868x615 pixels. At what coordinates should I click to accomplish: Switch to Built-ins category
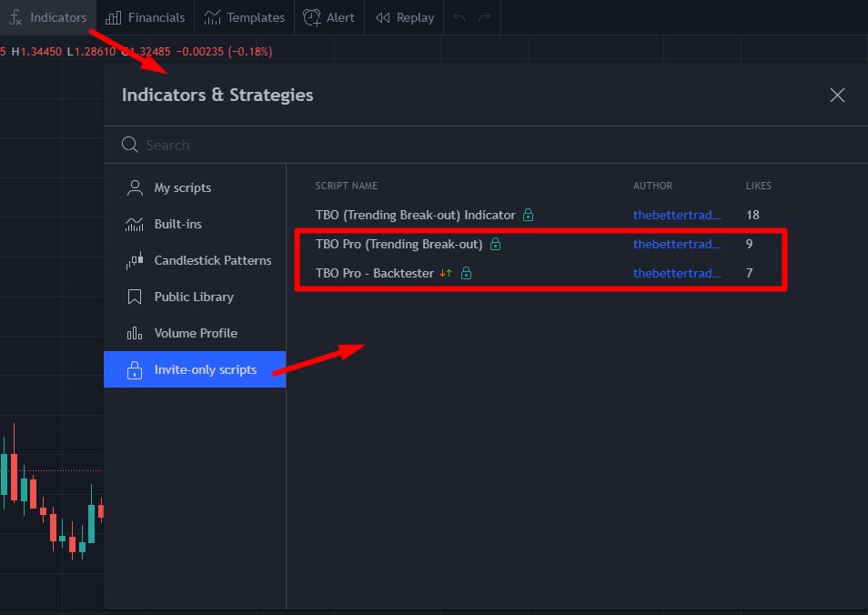click(x=177, y=224)
